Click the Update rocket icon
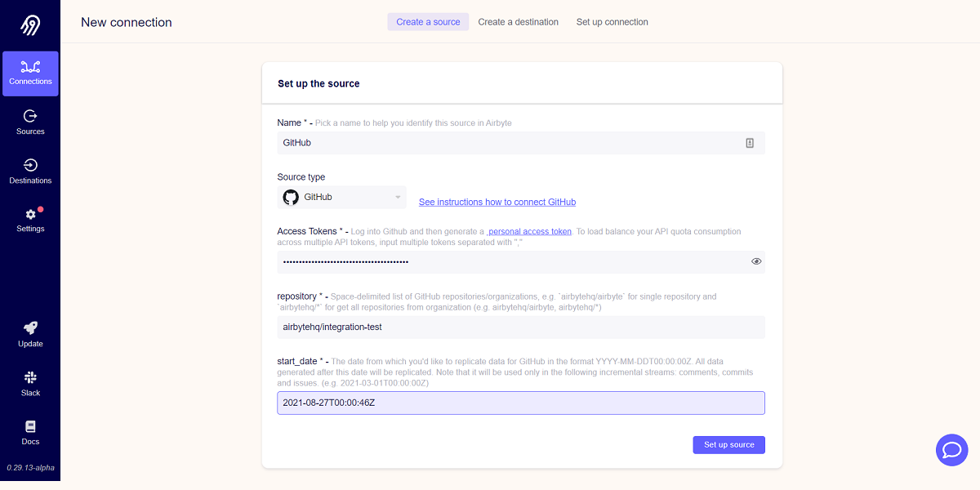The height and width of the screenshot is (490, 980). (30, 327)
